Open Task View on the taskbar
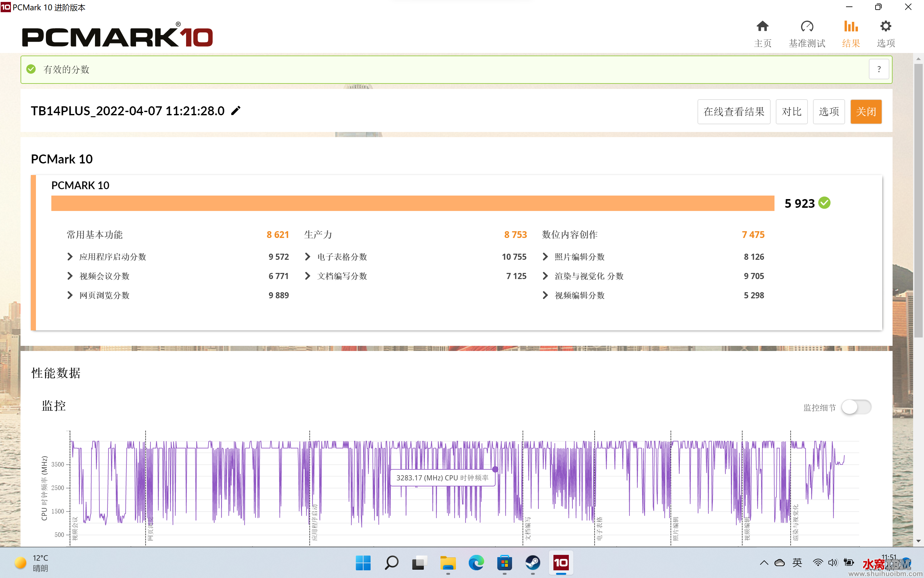Viewport: 924px width, 578px height. [x=419, y=563]
